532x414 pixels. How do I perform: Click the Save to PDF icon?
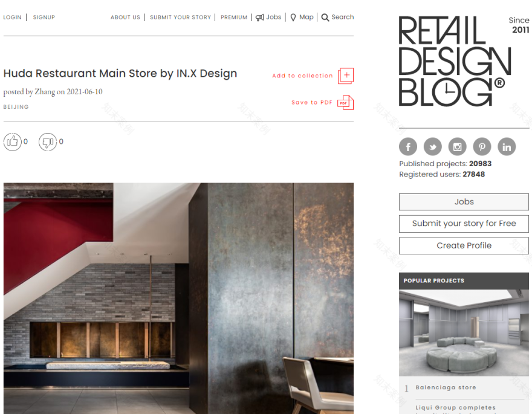(346, 103)
